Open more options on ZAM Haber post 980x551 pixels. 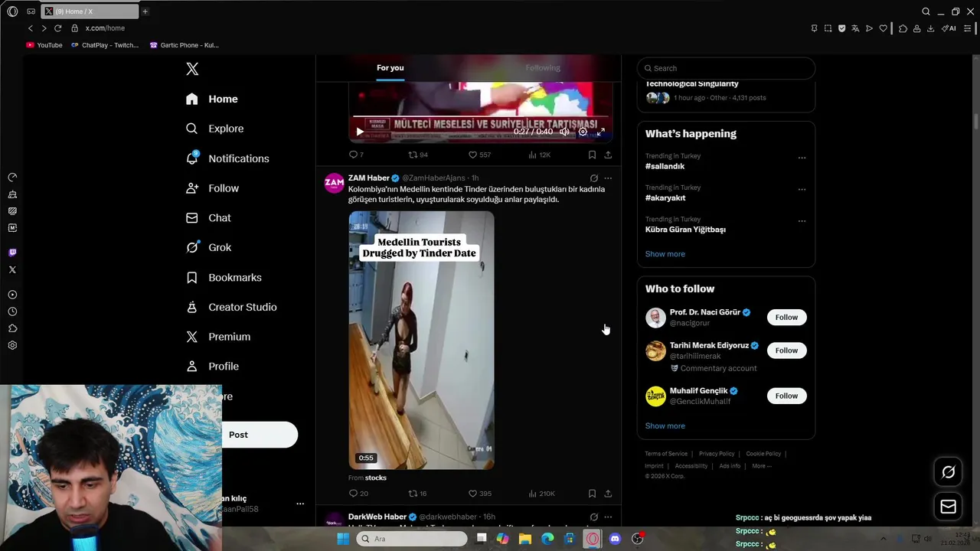(x=608, y=178)
